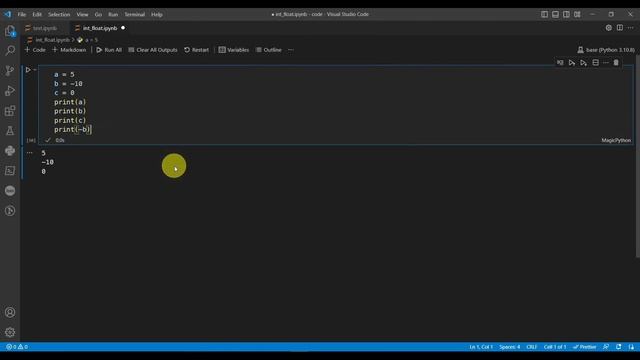Open notebook settings gear in tab bar
This screenshot has width=640, height=360.
[x=609, y=28]
